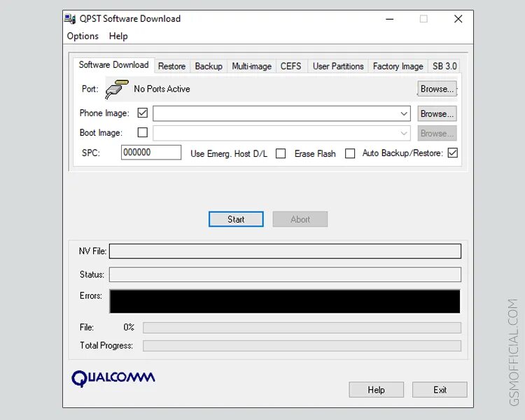Open the Multi-image tab
The height and width of the screenshot is (420, 525).
[x=252, y=66]
